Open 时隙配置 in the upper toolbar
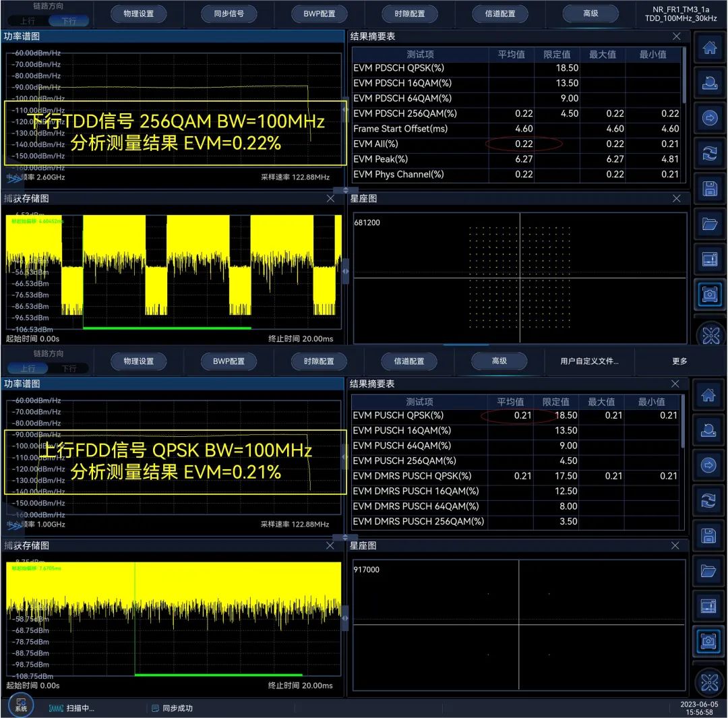Image resolution: width=728 pixels, height=718 pixels. point(410,13)
